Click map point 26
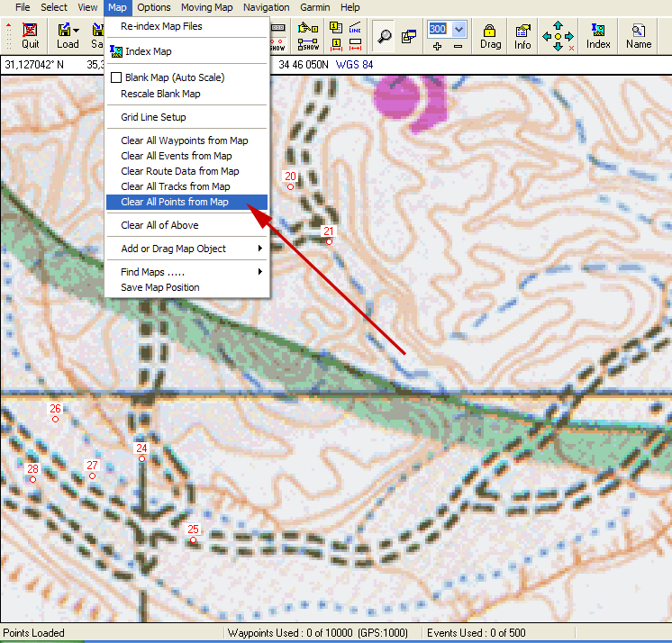Image resolution: width=672 pixels, height=643 pixels. tap(55, 419)
